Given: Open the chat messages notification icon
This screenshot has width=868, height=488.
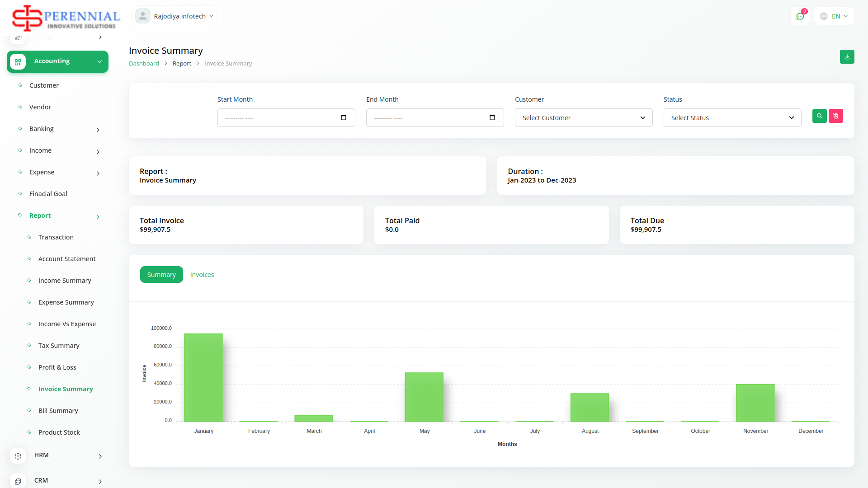Looking at the screenshot, I should pyautogui.click(x=800, y=16).
